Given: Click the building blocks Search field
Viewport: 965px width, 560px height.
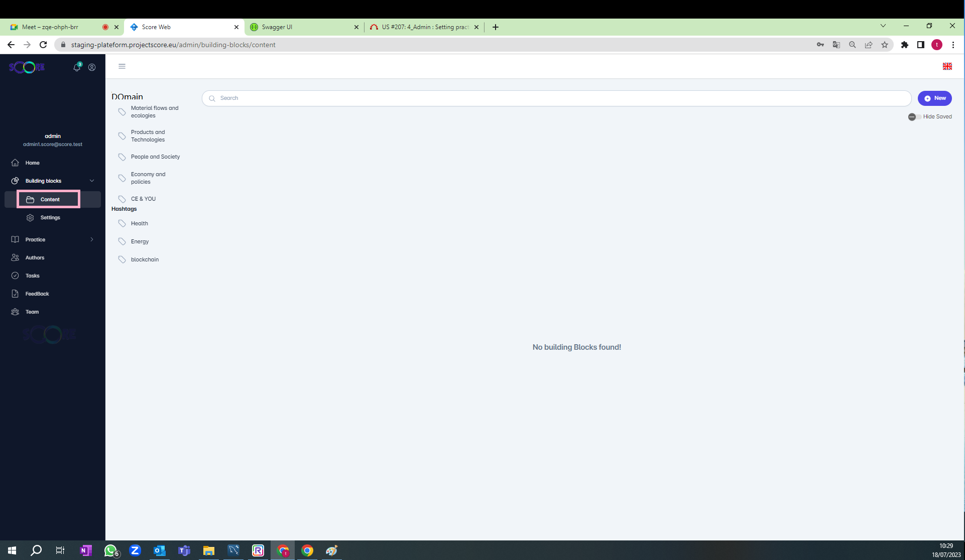Looking at the screenshot, I should point(556,98).
